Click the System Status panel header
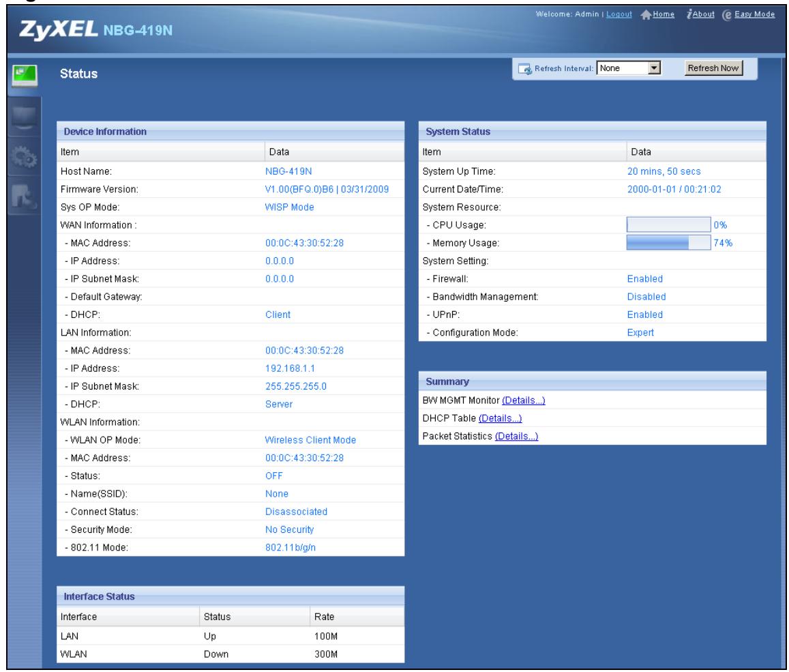Image resolution: width=789 pixels, height=672 pixels. [x=592, y=132]
